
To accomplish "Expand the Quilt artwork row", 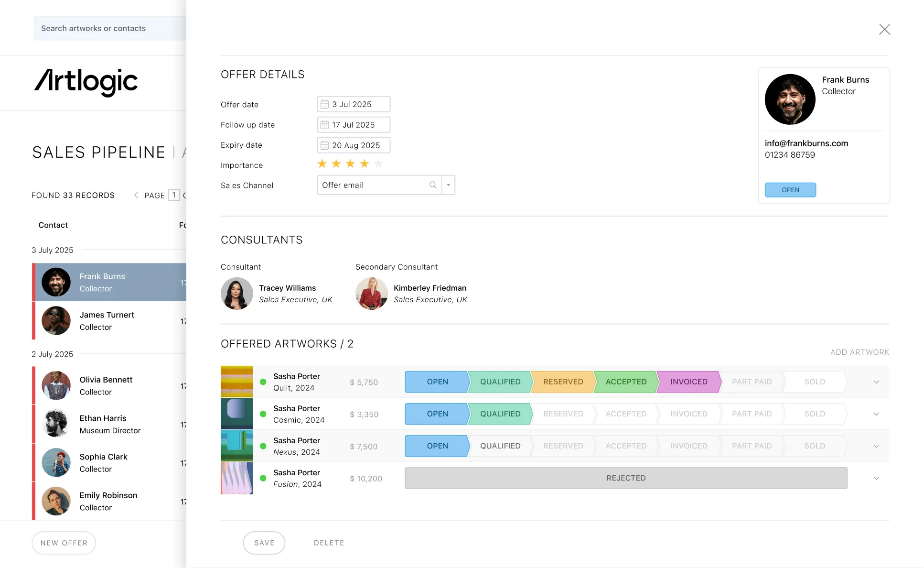I will 876,382.
